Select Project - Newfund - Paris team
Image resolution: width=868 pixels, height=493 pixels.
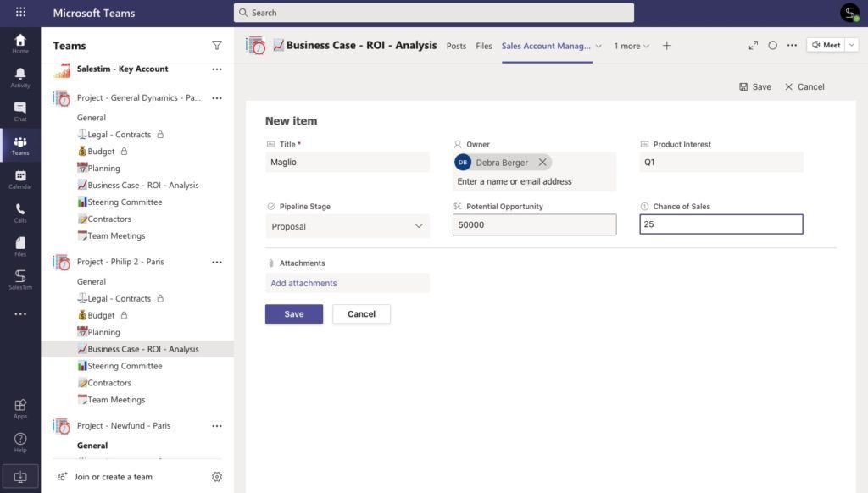[124, 425]
